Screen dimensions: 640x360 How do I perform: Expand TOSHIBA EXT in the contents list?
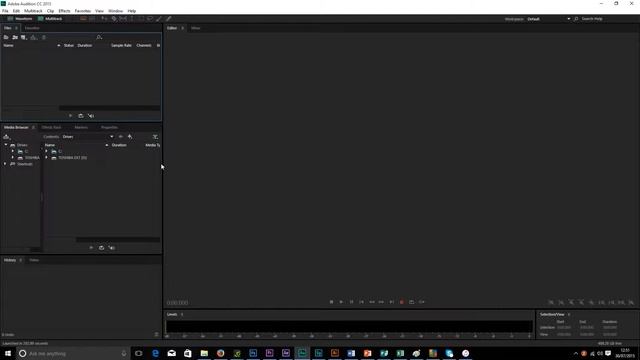pos(46,158)
